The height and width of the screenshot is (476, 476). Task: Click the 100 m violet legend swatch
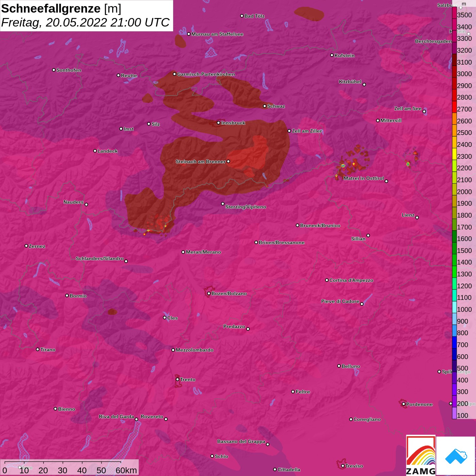click(454, 413)
